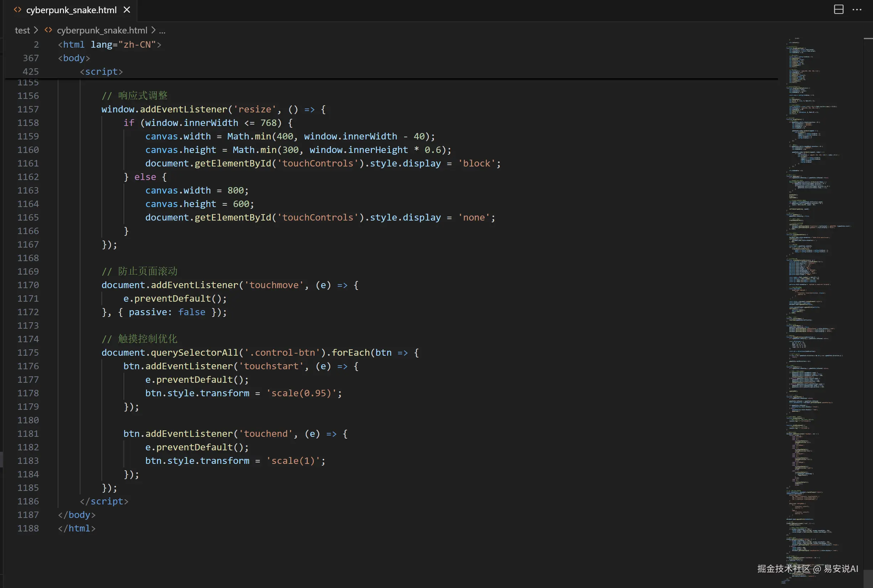
Task: Click cyberpunk_snake.html in the breadcrumb path
Action: 102,30
